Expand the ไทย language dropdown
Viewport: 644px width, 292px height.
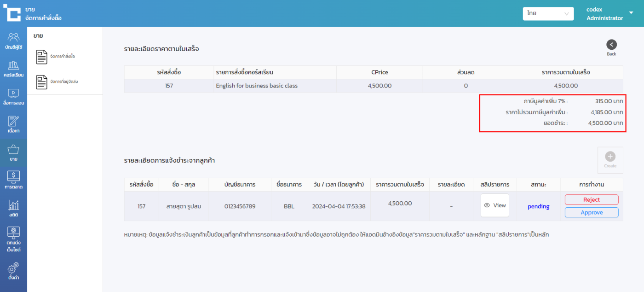click(548, 14)
